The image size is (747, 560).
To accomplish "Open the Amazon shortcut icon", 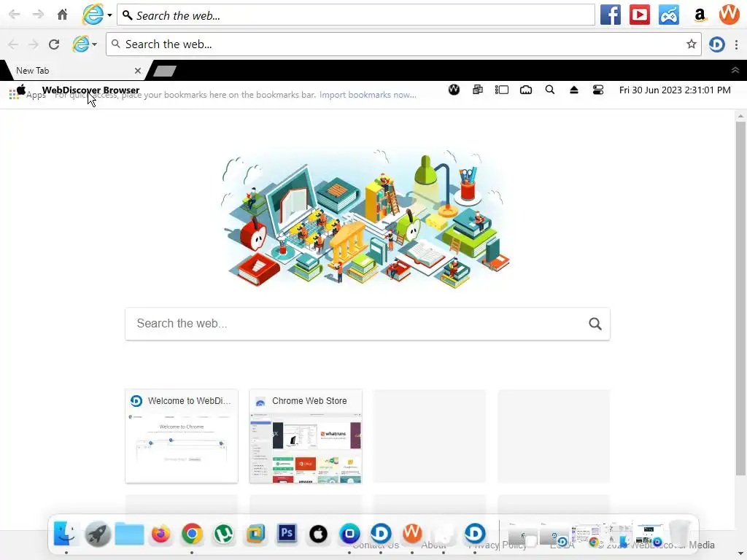I will [x=700, y=15].
